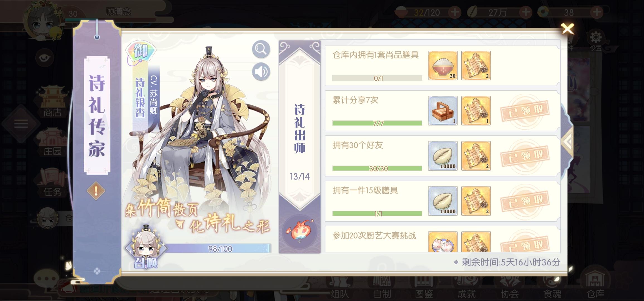Open the orange exclamation info icon
The height and width of the screenshot is (301, 644).
[96, 191]
